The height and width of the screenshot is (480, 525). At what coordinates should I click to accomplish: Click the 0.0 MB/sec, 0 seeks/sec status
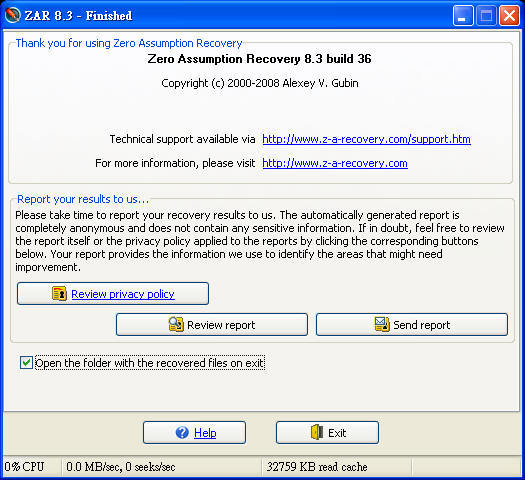[121, 467]
